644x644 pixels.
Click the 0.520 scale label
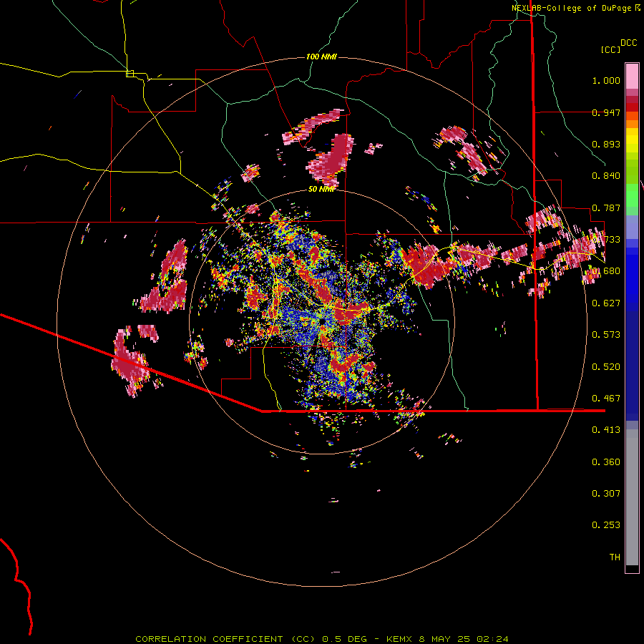point(606,367)
